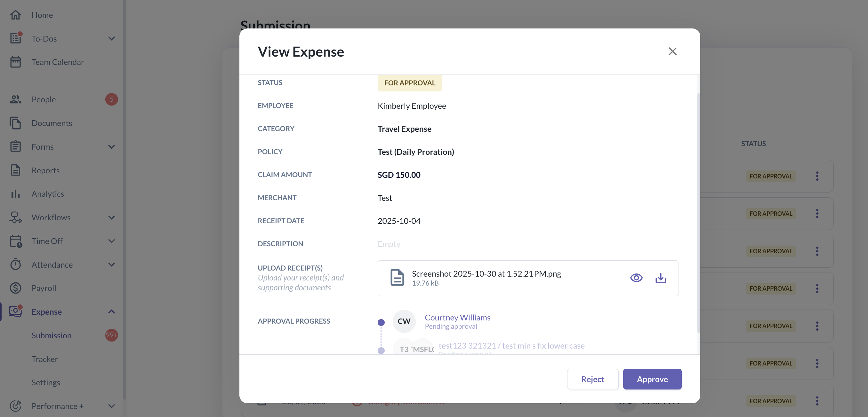Click the Home sidebar icon

[x=15, y=15]
